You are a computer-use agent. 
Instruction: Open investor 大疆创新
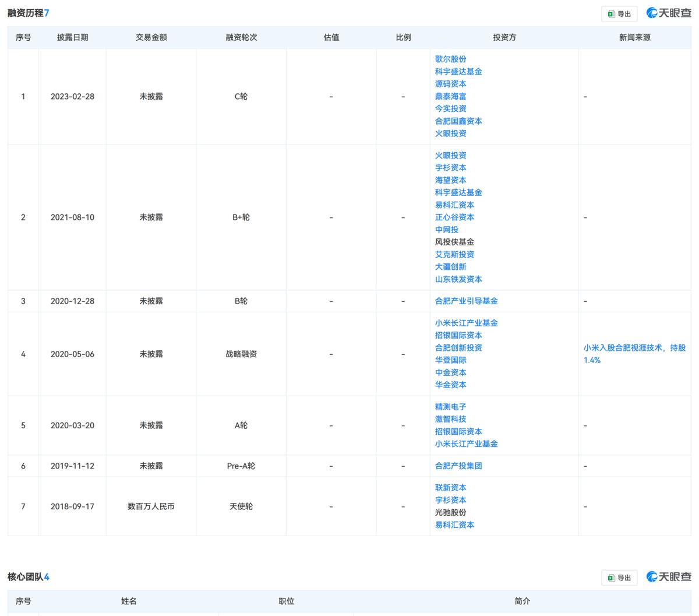(x=450, y=267)
